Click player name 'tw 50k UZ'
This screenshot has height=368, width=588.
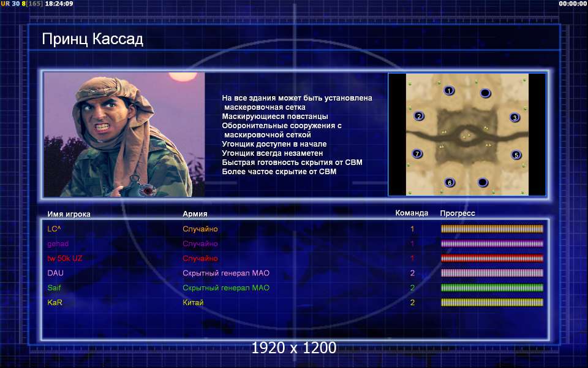(x=65, y=258)
